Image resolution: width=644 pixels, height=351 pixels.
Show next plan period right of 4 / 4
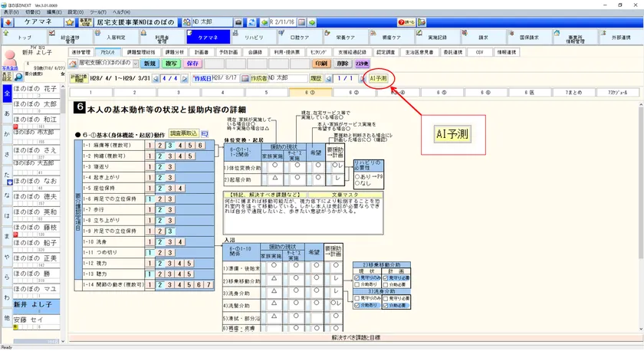coord(185,78)
